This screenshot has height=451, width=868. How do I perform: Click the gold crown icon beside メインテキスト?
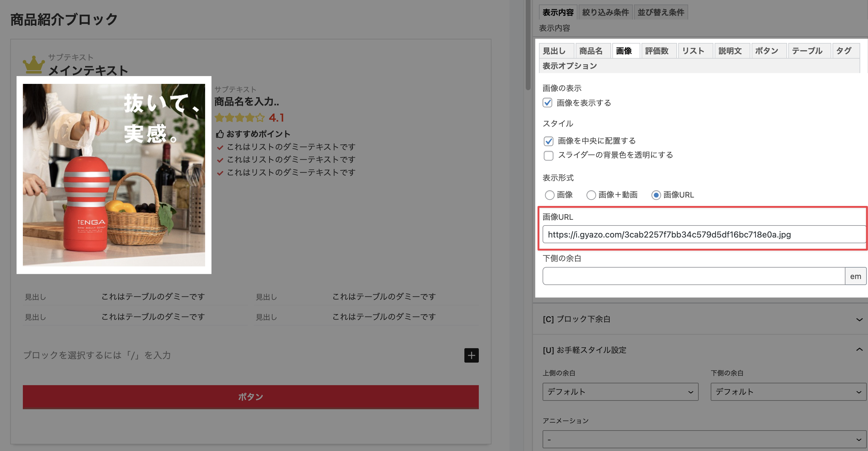tap(34, 64)
